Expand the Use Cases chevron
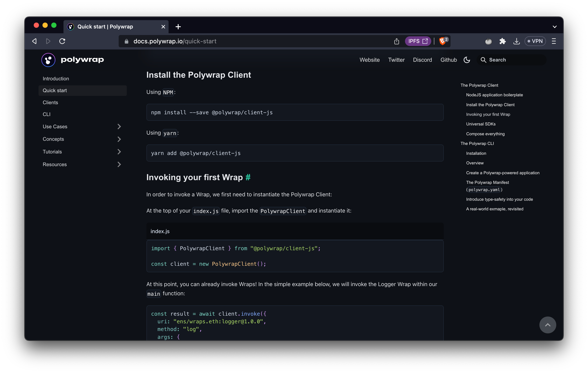588x373 pixels. click(x=119, y=127)
